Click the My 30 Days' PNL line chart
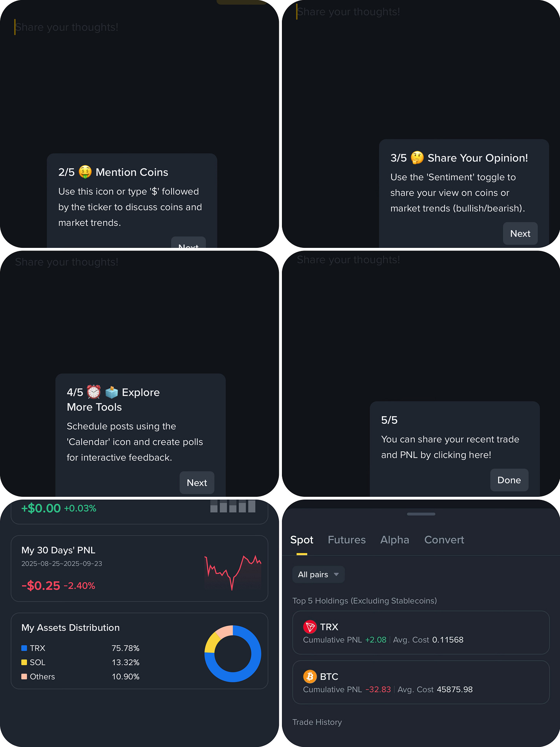Viewport: 560px width, 747px height. pos(233,572)
